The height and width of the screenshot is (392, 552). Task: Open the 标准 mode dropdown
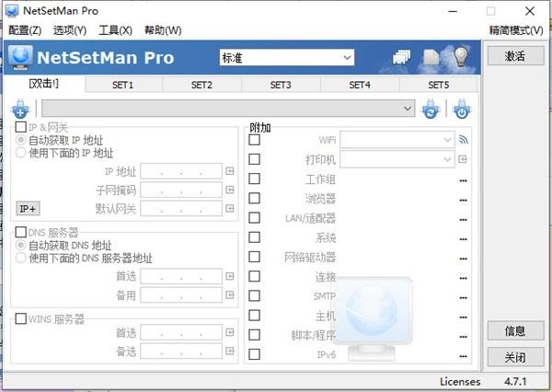tap(286, 57)
